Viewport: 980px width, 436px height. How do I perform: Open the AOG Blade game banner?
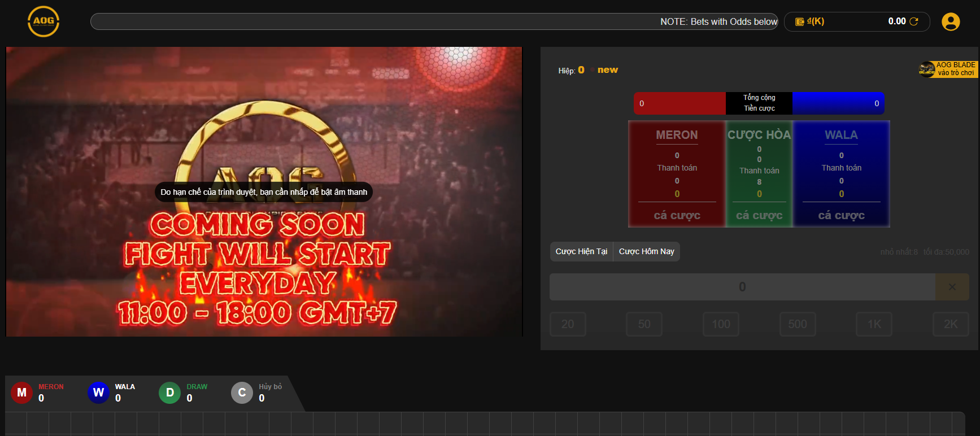(x=948, y=69)
